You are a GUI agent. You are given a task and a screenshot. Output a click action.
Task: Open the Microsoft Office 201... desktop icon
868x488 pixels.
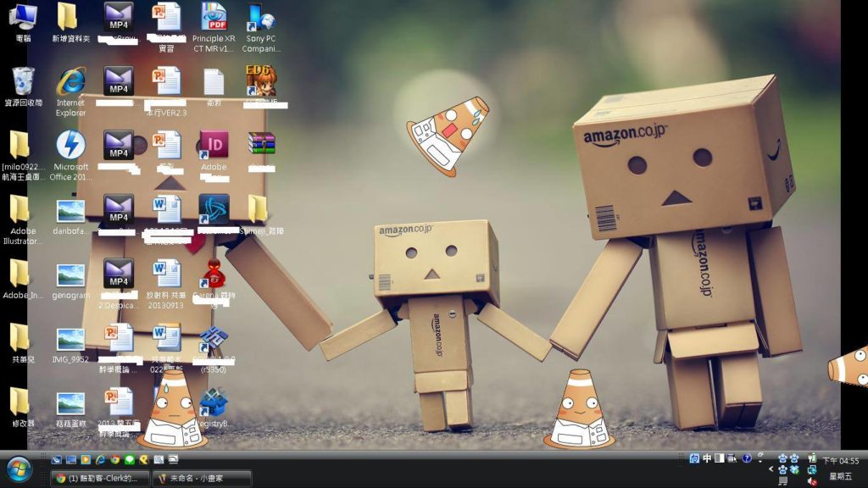pos(71,156)
